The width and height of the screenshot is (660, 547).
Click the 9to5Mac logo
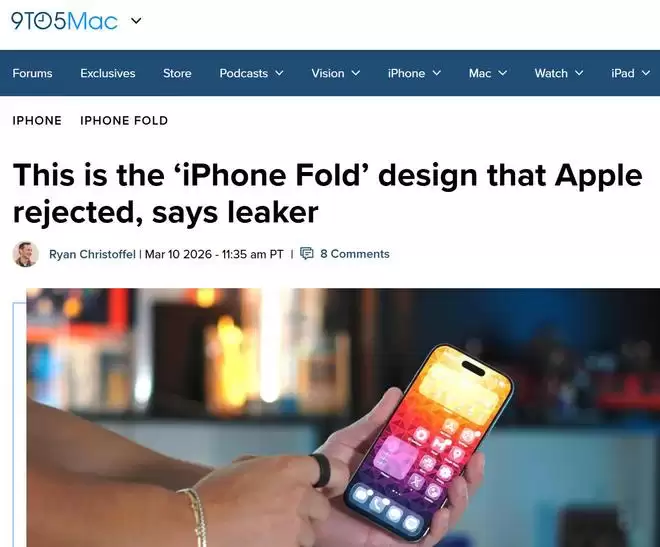(64, 21)
